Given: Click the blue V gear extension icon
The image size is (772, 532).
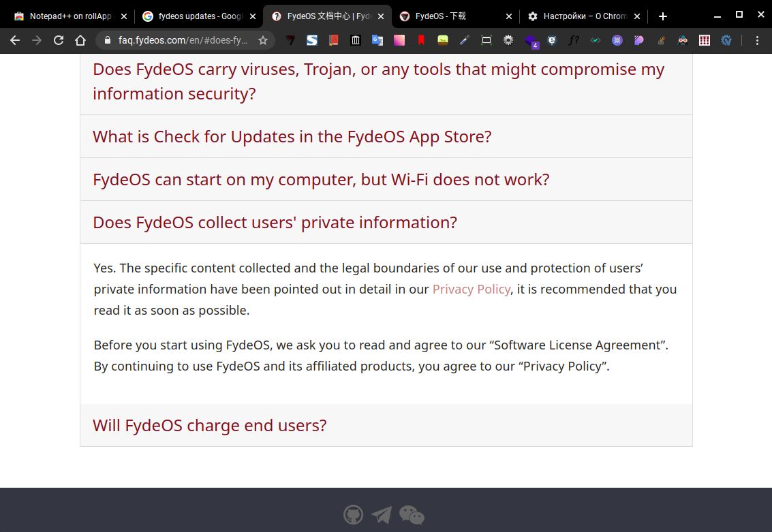Looking at the screenshot, I should click(726, 40).
